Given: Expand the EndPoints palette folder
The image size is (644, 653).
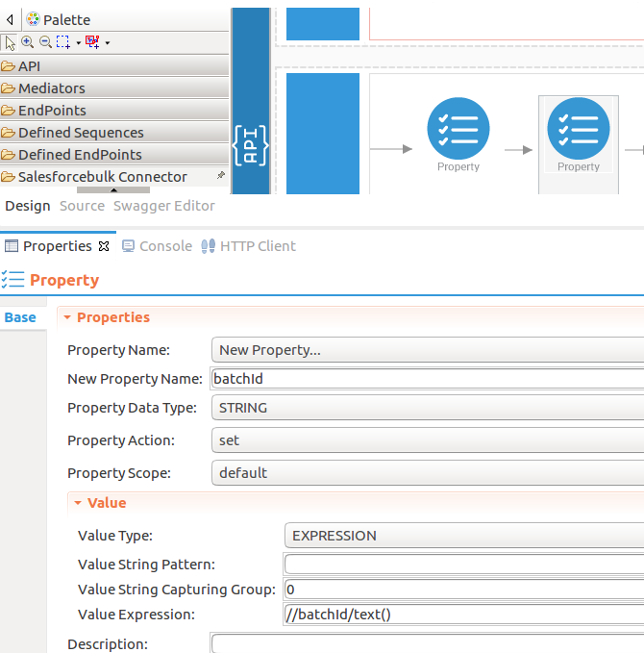Looking at the screenshot, I should (x=114, y=110).
